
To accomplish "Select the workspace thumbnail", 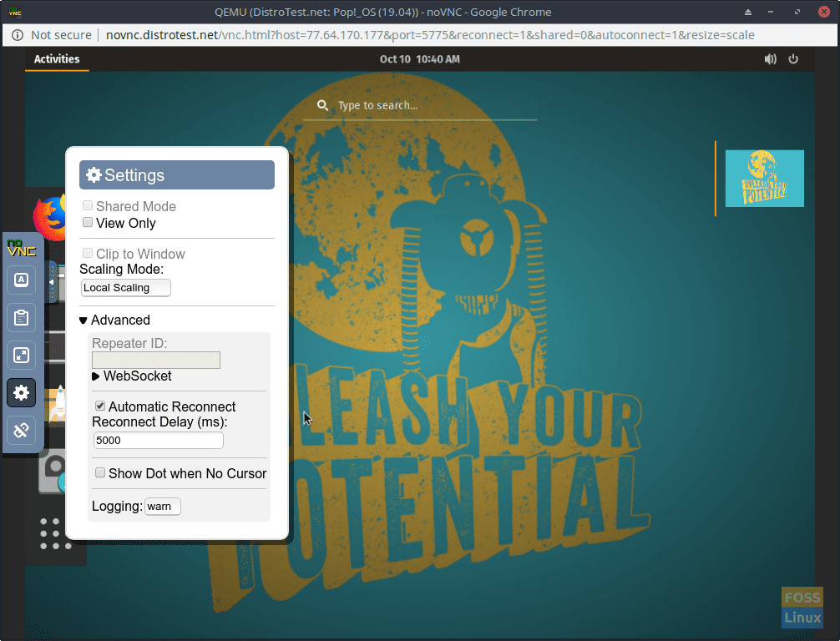I will point(765,179).
